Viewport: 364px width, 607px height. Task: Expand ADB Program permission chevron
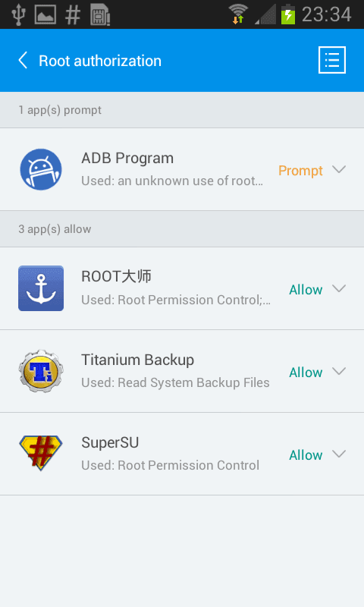tap(339, 169)
